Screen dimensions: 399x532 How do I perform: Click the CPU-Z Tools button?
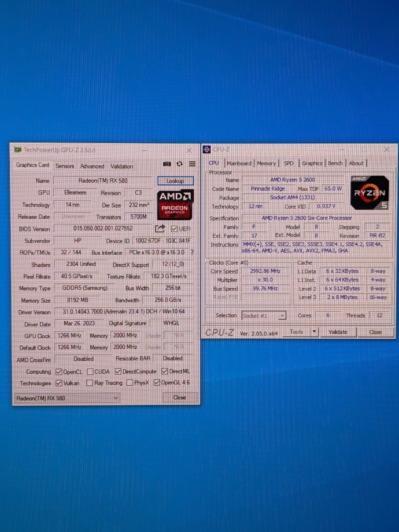pos(296,332)
